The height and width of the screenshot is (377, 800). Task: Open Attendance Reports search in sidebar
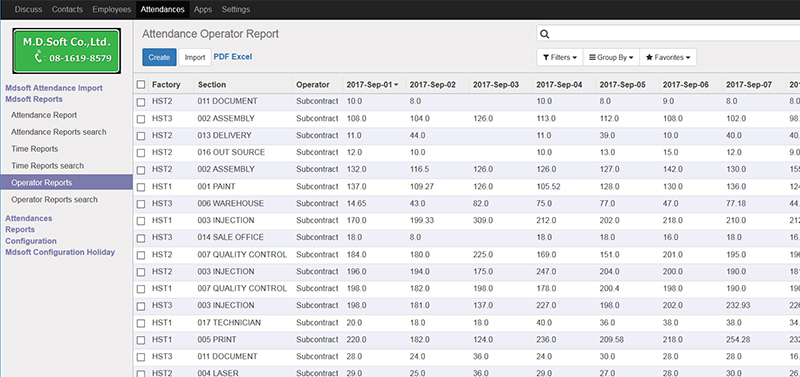59,132
